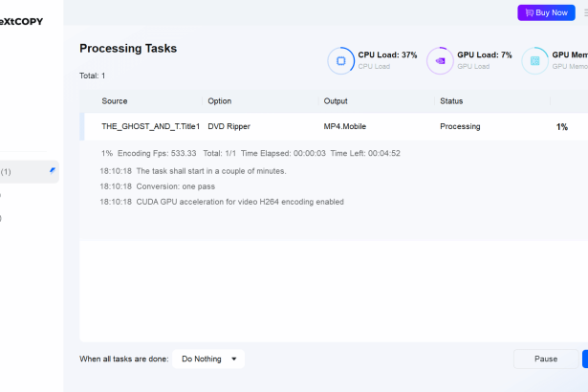The height and width of the screenshot is (392, 588).
Task: Click the GPU Load gauge icon
Action: (440, 61)
